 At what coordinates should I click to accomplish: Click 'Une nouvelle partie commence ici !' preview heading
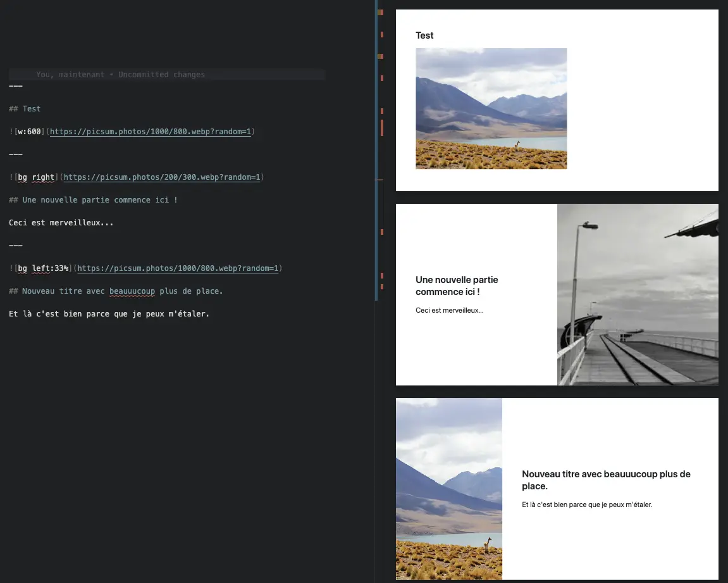[457, 285]
